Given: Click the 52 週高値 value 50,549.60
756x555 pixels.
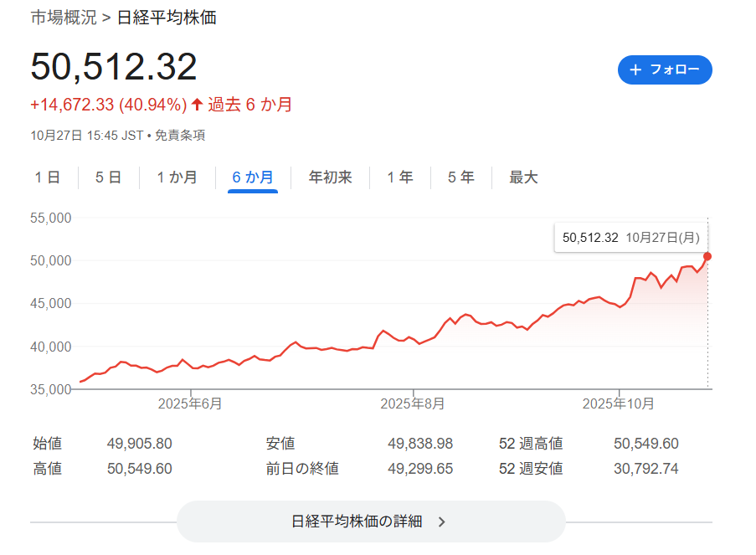Looking at the screenshot, I should click(645, 444).
